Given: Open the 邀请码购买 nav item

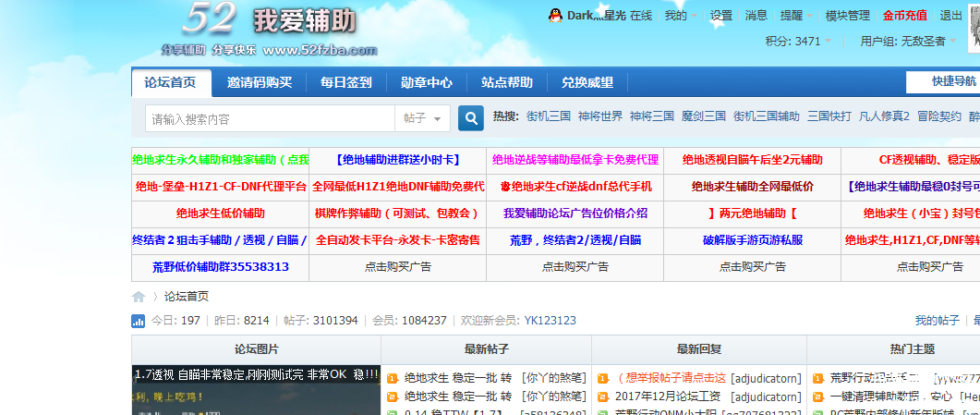Looking at the screenshot, I should coord(260,82).
